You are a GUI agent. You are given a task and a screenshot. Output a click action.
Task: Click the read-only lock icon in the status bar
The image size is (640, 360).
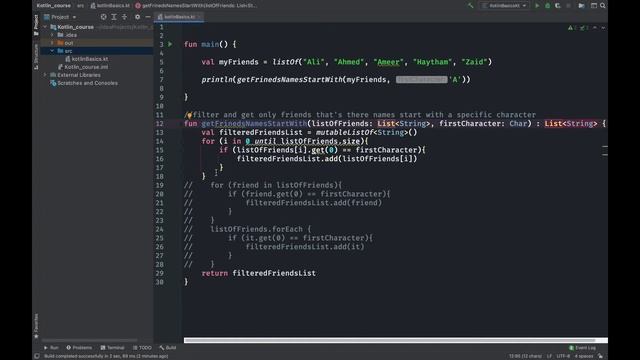tap(600, 356)
